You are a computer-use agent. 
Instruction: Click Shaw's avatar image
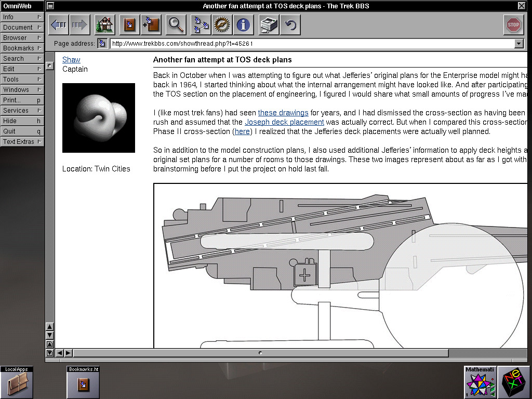(99, 118)
